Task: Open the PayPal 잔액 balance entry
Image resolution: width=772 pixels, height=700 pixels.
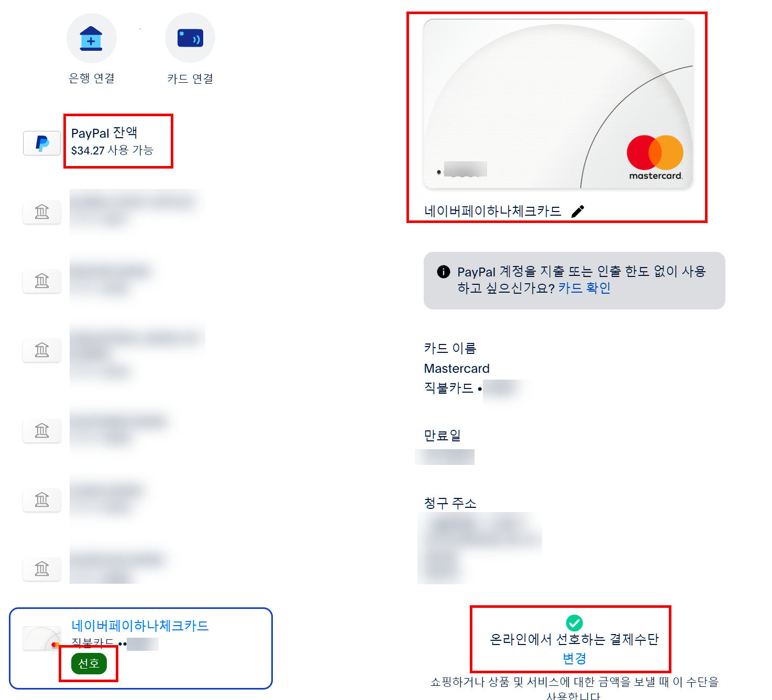Action: 112,141
